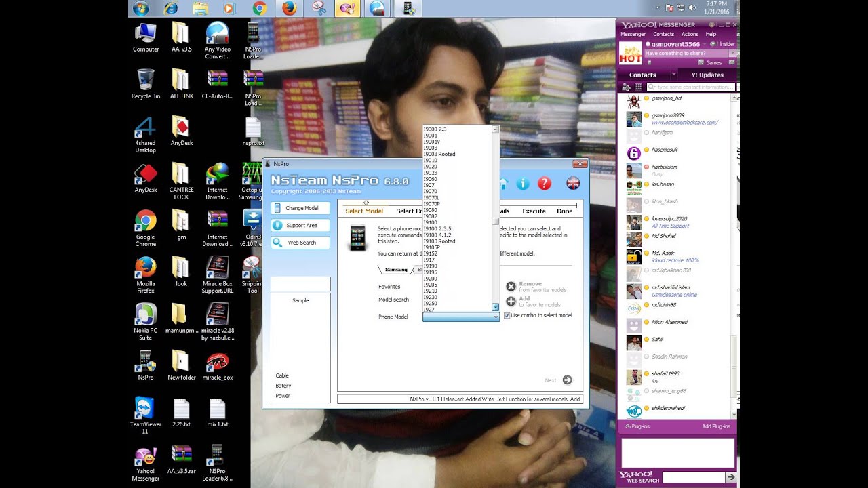This screenshot has width=868, height=488.
Task: Click the Add to favorite models icon
Action: (x=511, y=302)
